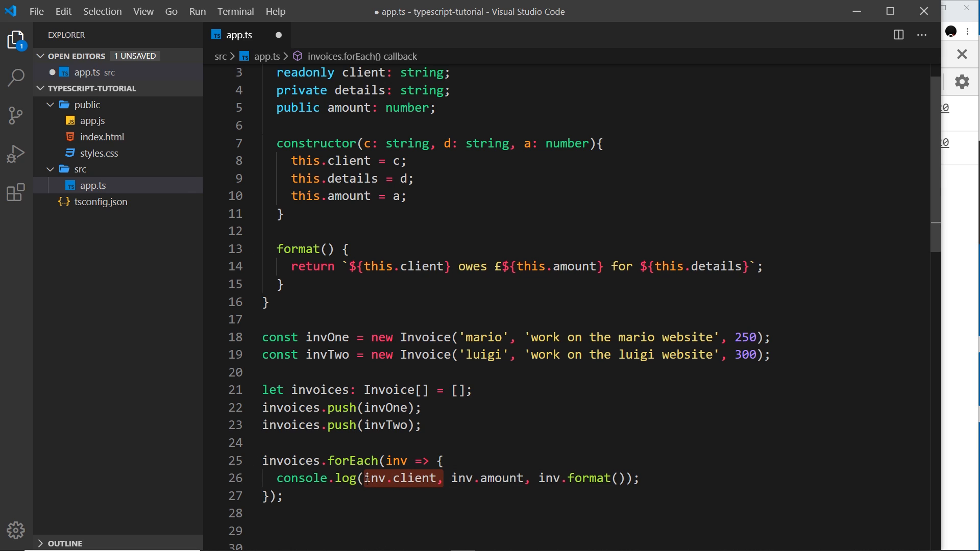Open the Help menu

point(275,11)
